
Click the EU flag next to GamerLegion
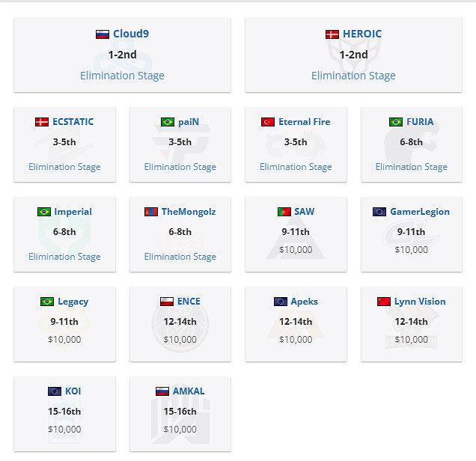pos(379,212)
